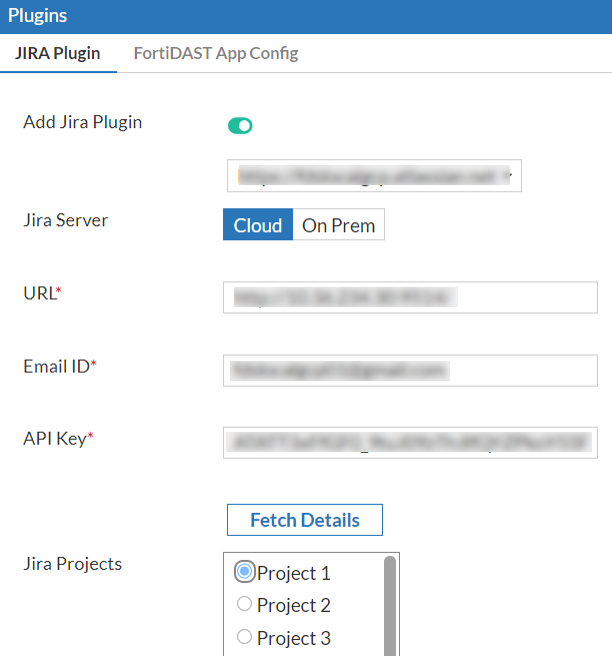Switch to the JIRA Plugin tab
This screenshot has height=656, width=612.
[x=58, y=53]
